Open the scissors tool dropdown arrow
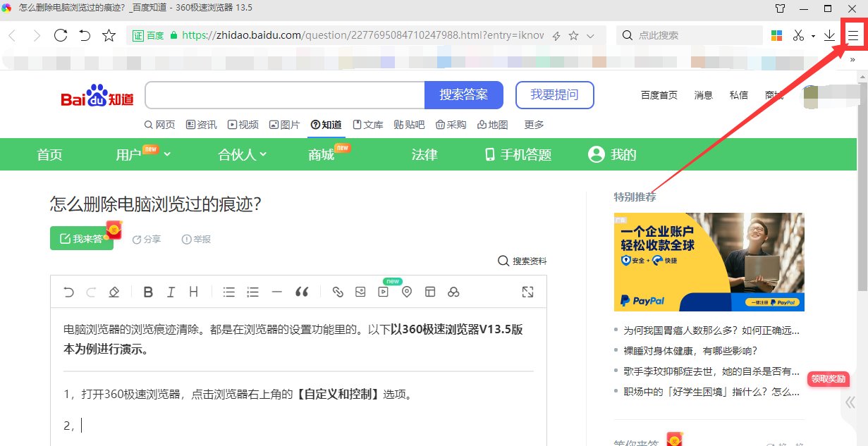Screen dimensions: 868x446 [813, 35]
